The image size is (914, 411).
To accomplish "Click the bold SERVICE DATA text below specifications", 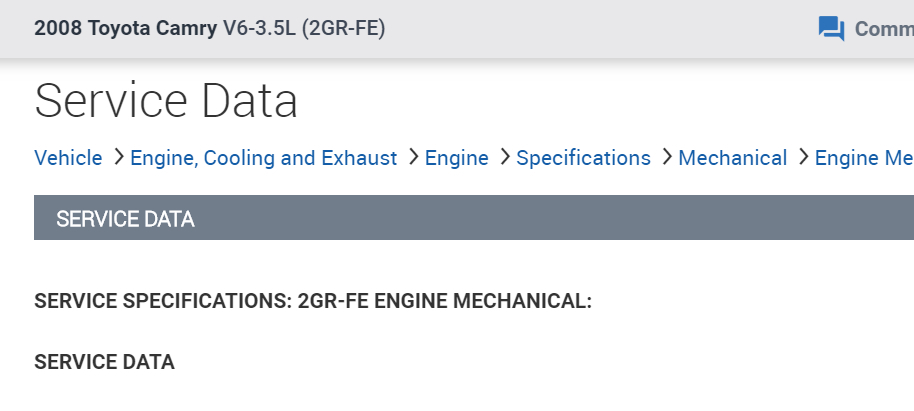I will pyautogui.click(x=104, y=362).
